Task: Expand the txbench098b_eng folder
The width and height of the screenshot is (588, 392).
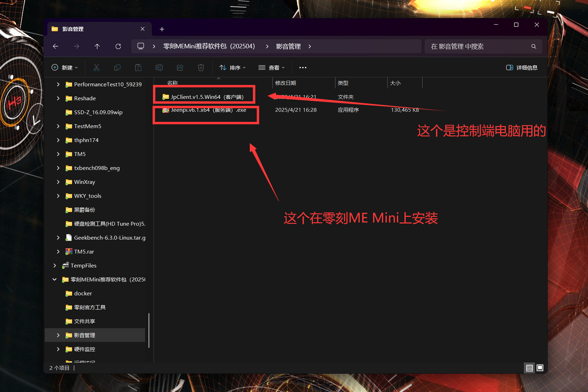Action: click(x=58, y=168)
